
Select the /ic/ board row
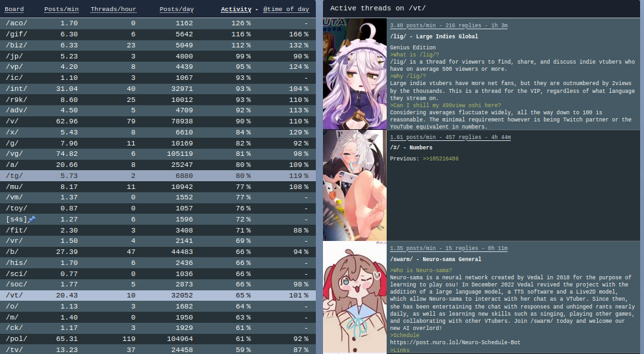pos(158,77)
